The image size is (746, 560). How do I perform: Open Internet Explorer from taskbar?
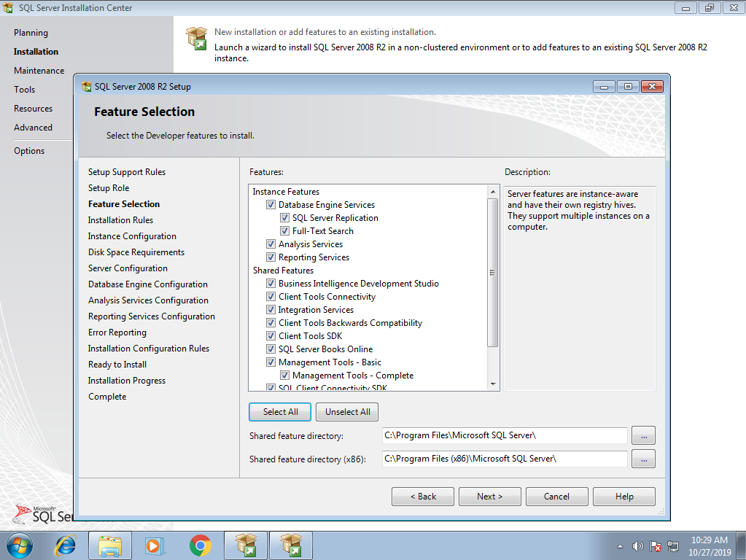pos(65,545)
